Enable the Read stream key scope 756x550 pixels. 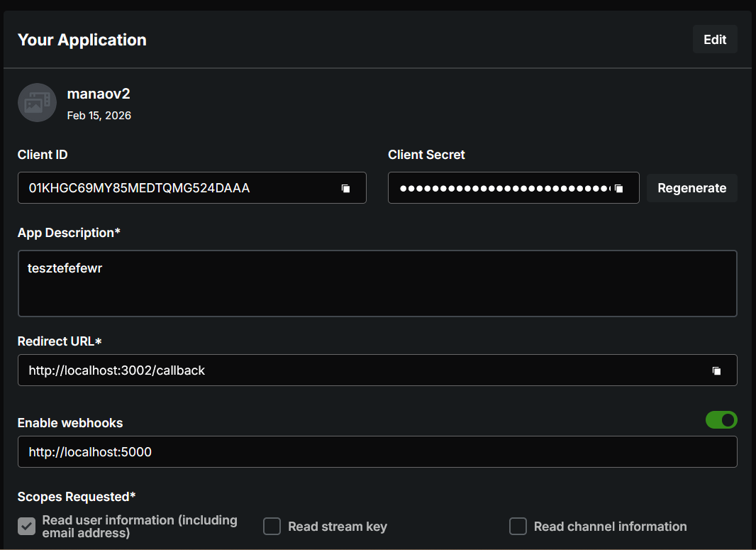272,527
